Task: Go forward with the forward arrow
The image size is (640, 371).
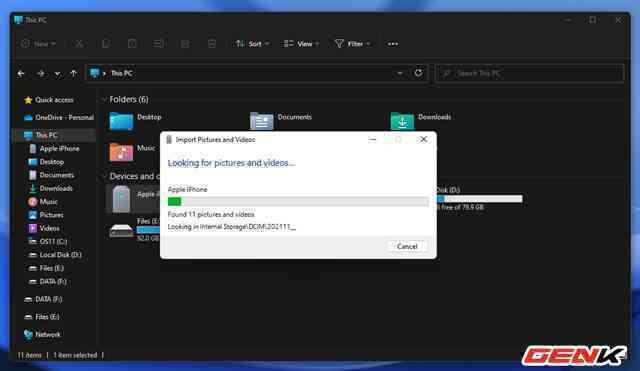Action: click(40, 73)
